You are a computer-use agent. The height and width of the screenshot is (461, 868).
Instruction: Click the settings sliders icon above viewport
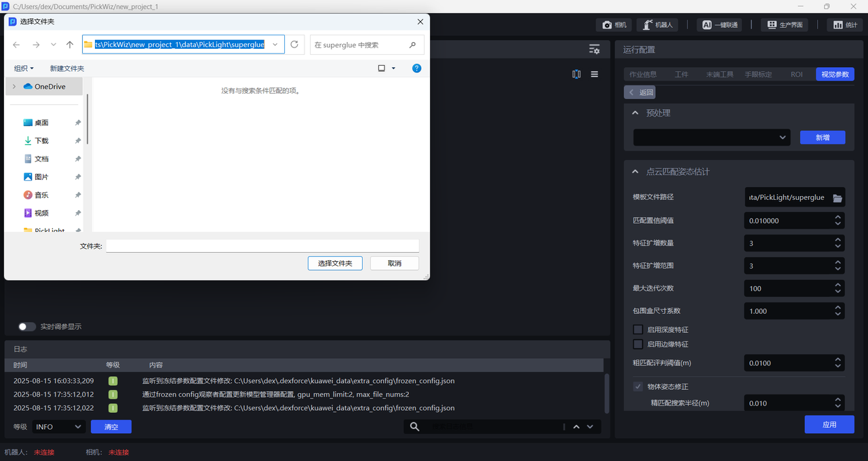594,49
